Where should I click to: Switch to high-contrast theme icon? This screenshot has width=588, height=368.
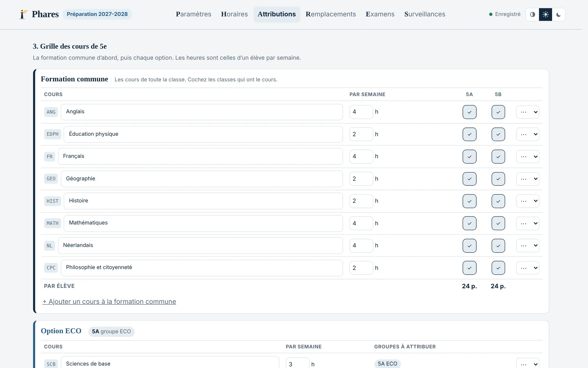pos(532,14)
